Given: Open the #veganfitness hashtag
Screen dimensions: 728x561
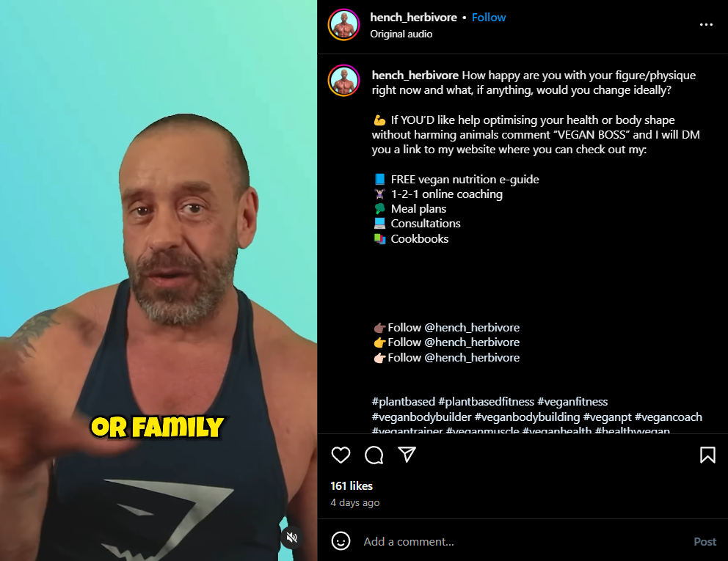Looking at the screenshot, I should click(572, 401).
